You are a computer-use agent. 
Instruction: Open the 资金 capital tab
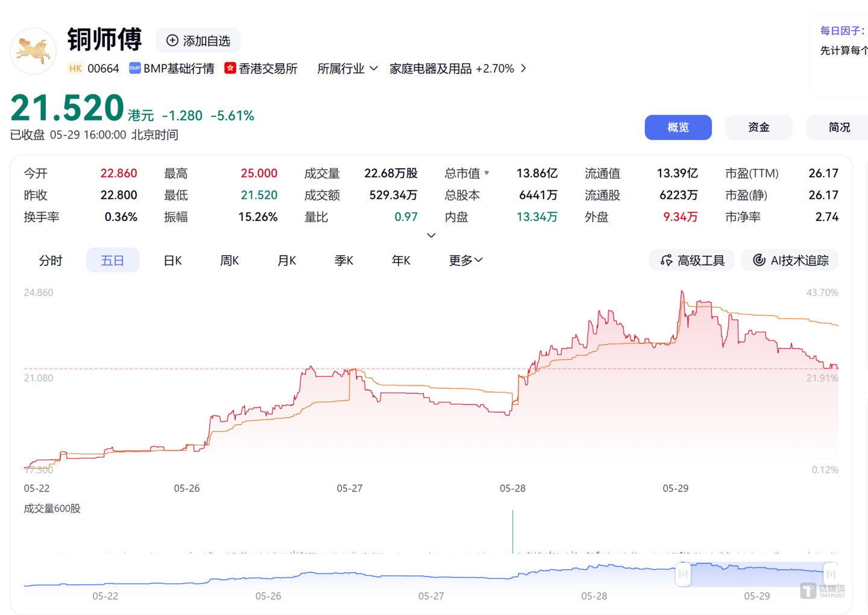click(759, 127)
